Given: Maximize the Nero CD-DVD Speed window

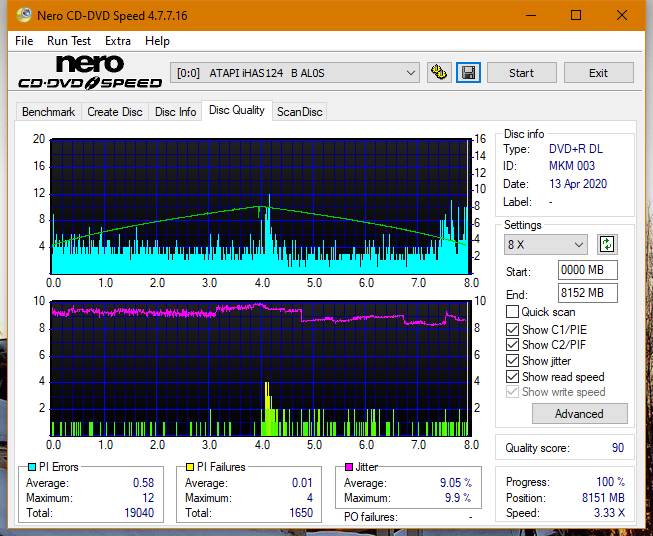Looking at the screenshot, I should [576, 15].
